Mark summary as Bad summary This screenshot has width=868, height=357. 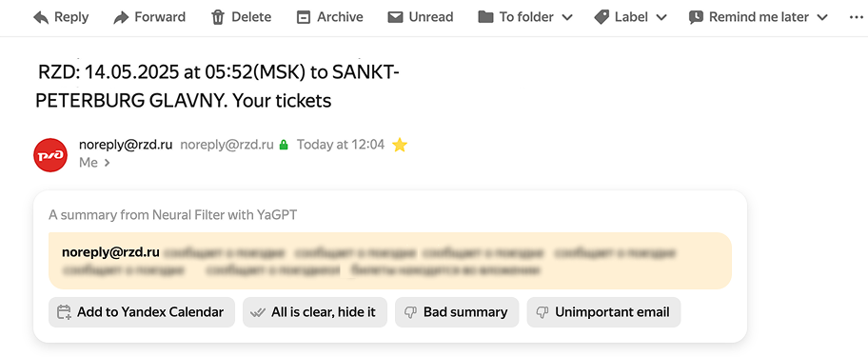coord(457,312)
